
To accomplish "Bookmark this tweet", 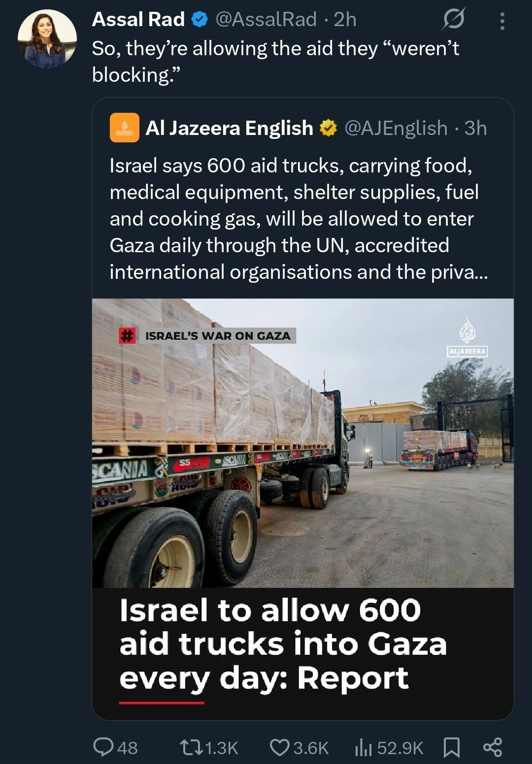I will (x=451, y=747).
